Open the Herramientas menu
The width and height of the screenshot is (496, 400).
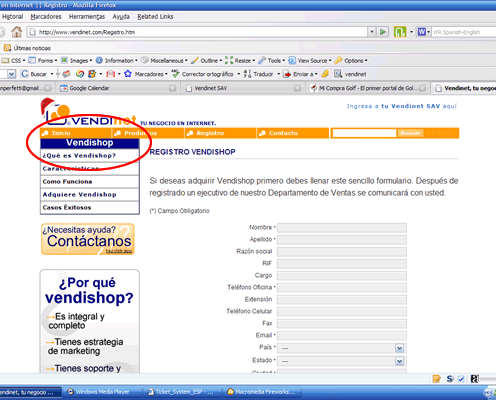(x=87, y=17)
